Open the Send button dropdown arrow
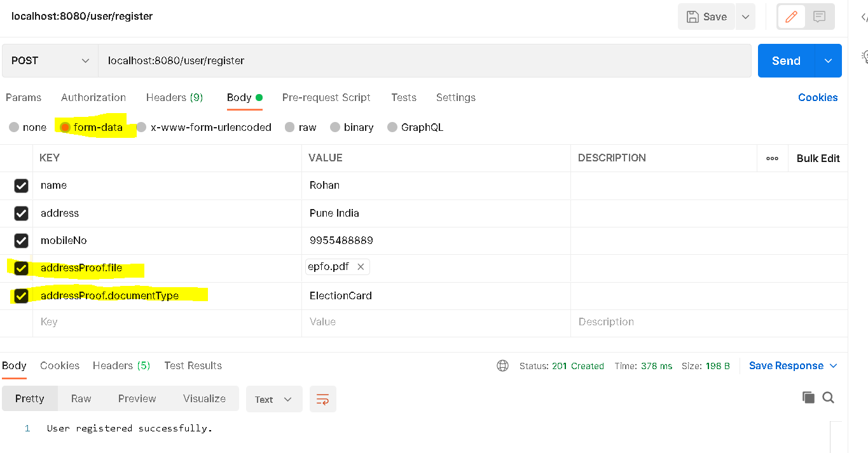 827,60
